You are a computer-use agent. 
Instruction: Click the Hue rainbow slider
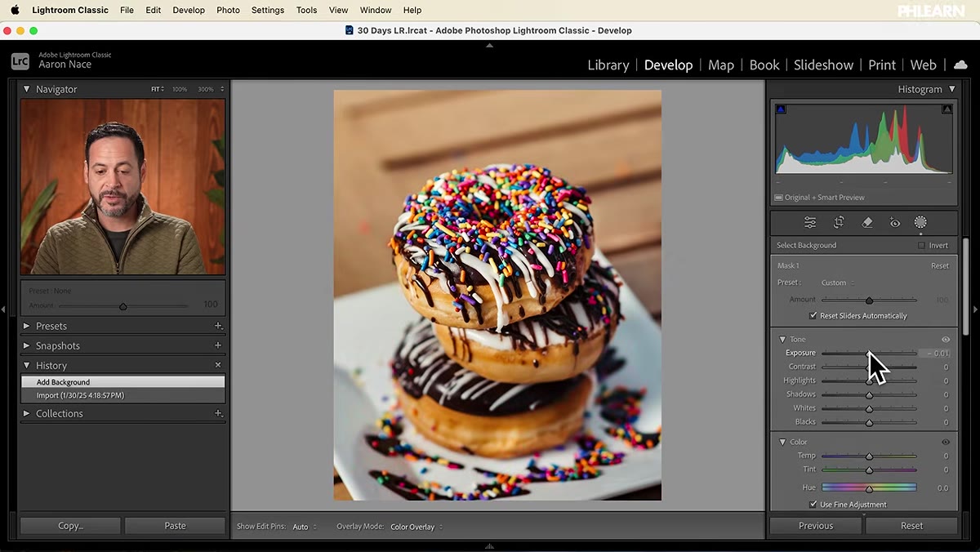(869, 487)
